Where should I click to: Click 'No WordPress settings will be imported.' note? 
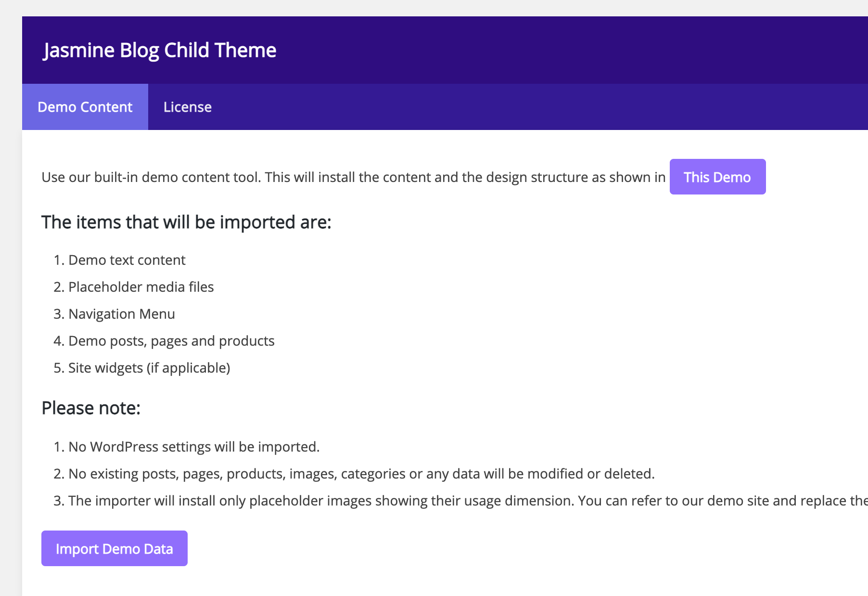tap(194, 447)
